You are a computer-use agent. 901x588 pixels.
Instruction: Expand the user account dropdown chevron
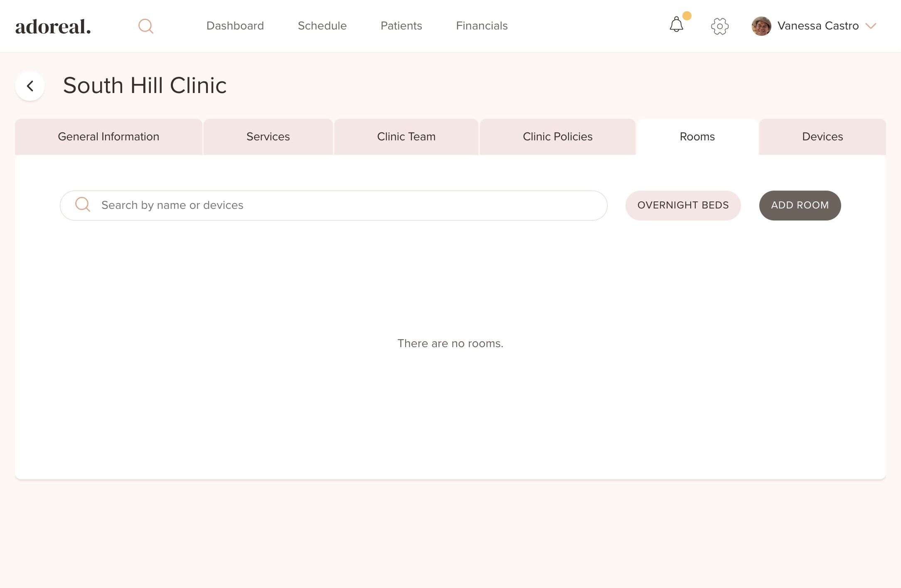pyautogui.click(x=871, y=26)
